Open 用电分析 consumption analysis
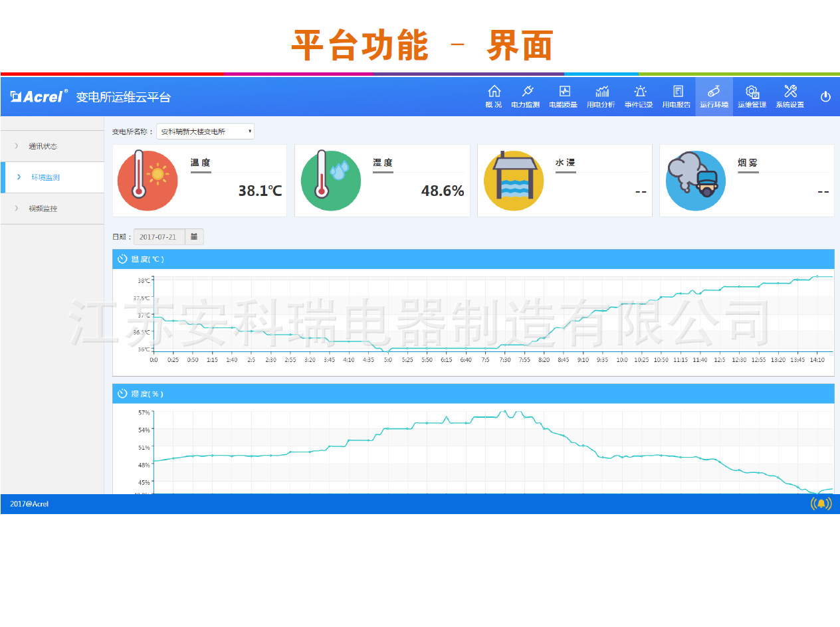840x627 pixels. pyautogui.click(x=601, y=91)
